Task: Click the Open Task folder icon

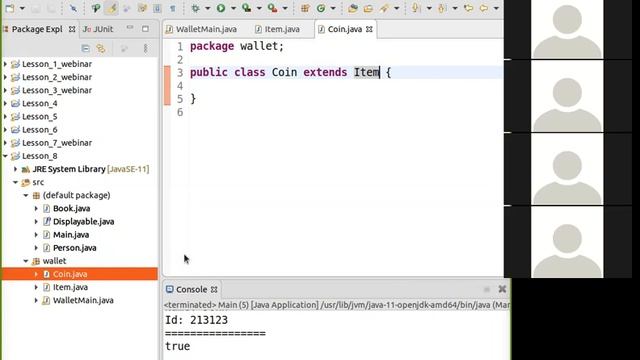Action: pyautogui.click(x=368, y=8)
